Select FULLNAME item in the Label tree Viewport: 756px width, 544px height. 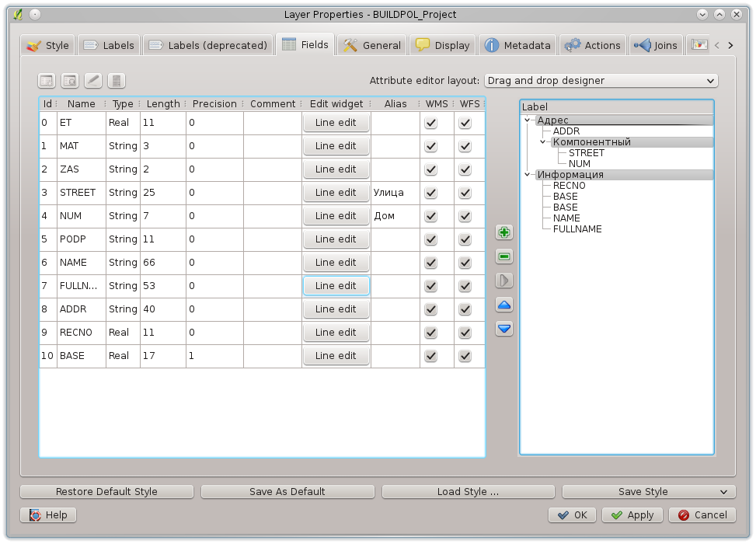tap(577, 229)
